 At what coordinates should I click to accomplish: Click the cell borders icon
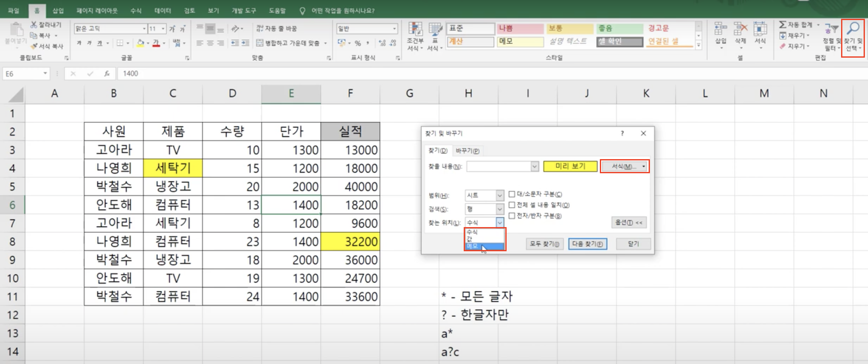click(120, 43)
